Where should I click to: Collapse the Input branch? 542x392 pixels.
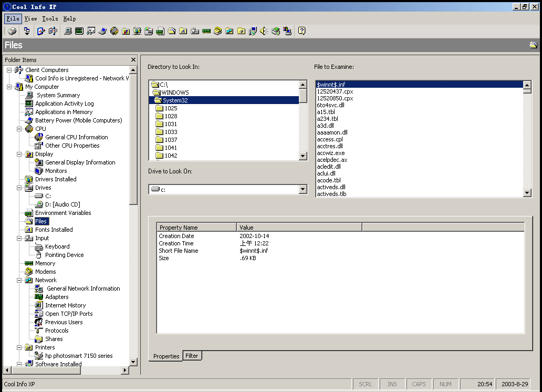tap(19, 238)
